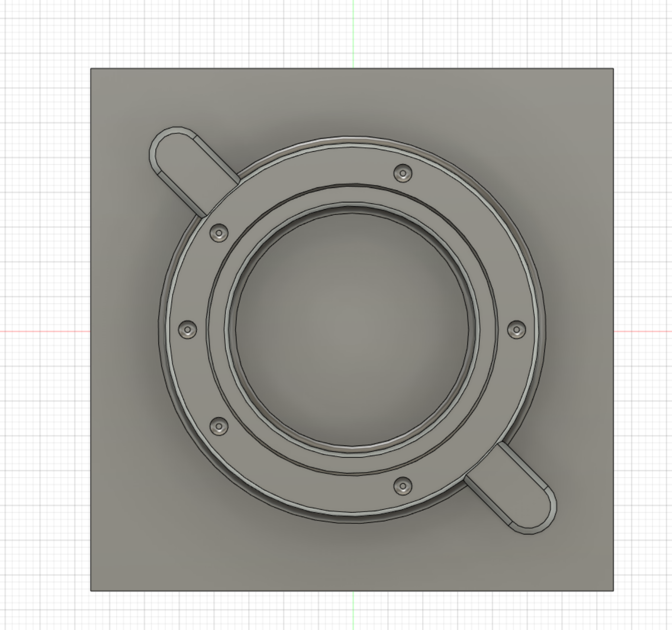672x630 pixels.
Task: Pick the bottom screw hole on the flange
Action: (402, 486)
